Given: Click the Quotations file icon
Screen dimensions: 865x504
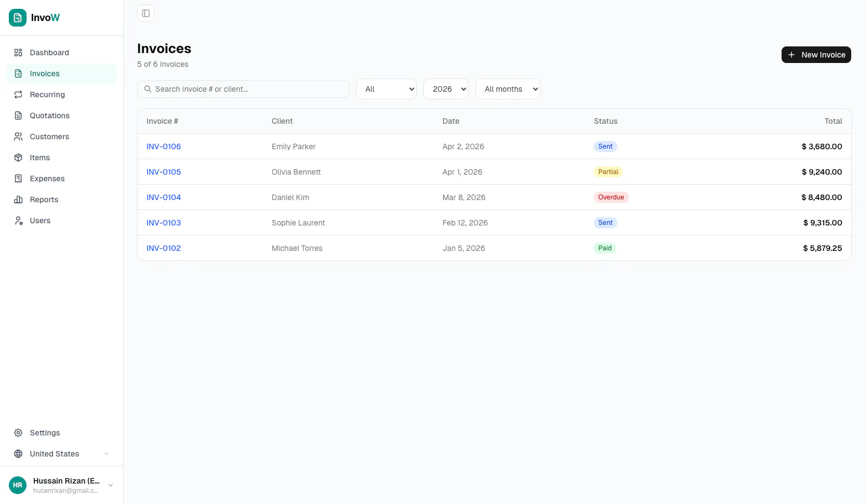Looking at the screenshot, I should (18, 116).
